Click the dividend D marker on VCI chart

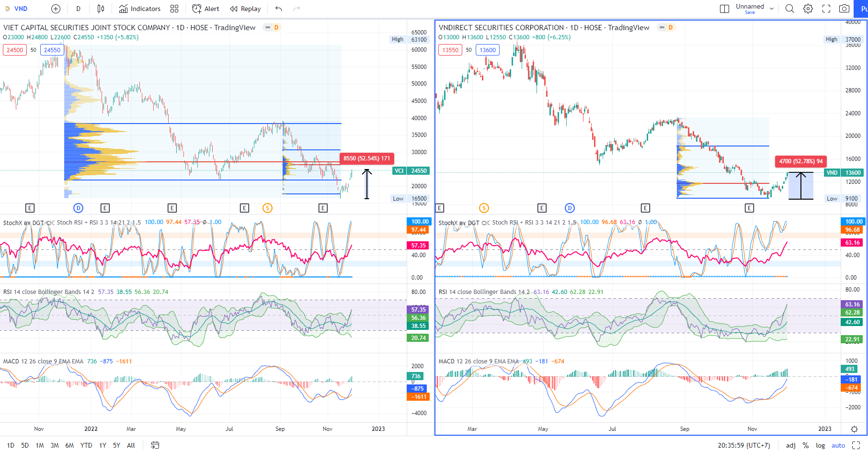click(78, 208)
